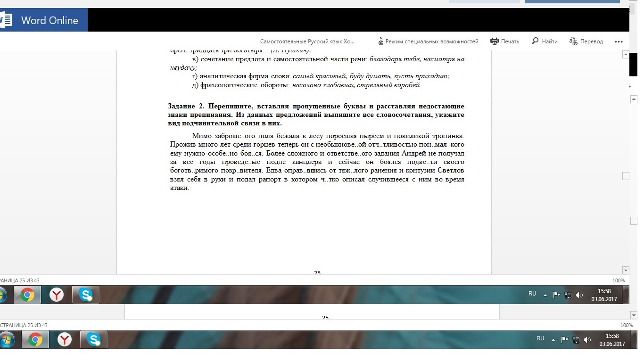
Task: Click the italic phrase самый красивый
Action: pyautogui.click(x=320, y=76)
